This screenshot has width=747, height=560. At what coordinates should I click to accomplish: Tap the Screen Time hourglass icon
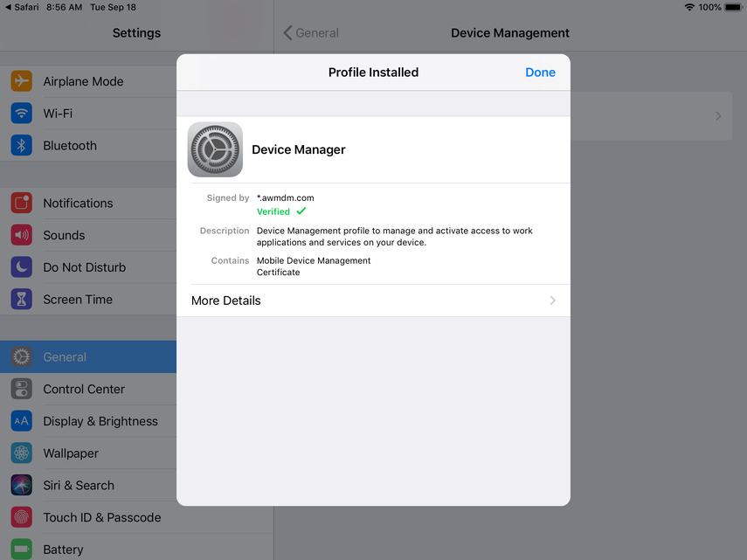(22, 300)
